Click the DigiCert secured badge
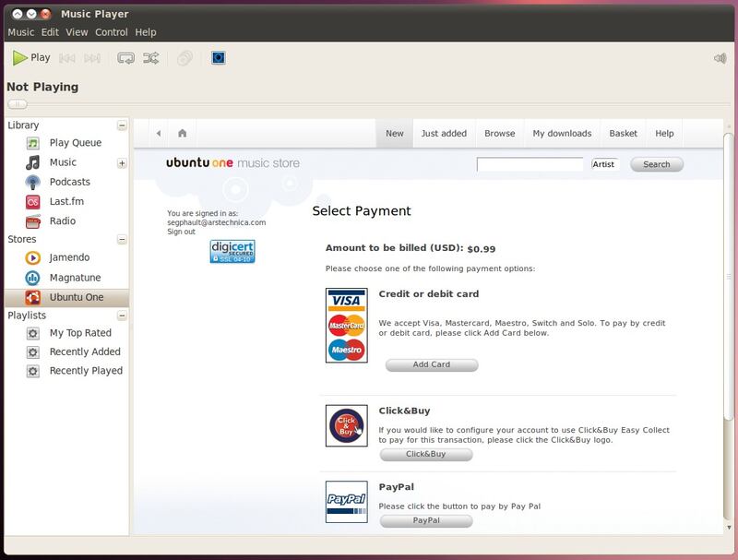The image size is (738, 560). (x=232, y=252)
